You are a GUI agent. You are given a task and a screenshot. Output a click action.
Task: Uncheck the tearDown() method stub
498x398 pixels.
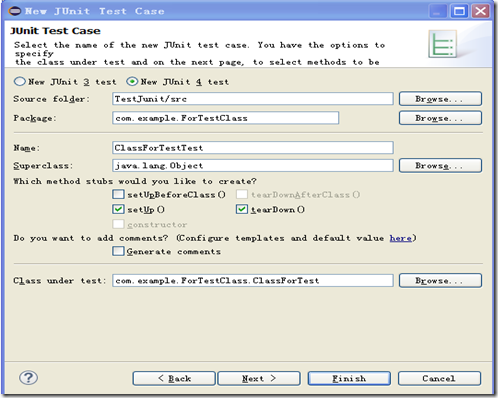pyautogui.click(x=242, y=209)
